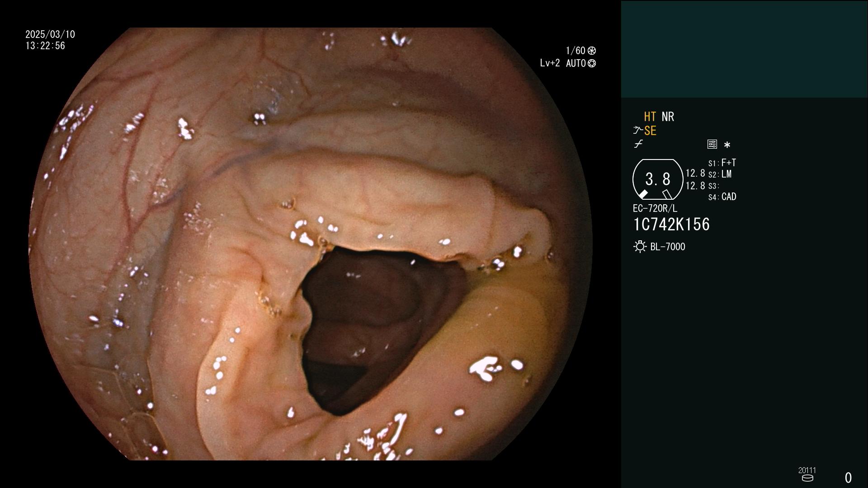Image resolution: width=868 pixels, height=488 pixels.
Task: Toggle the SE enhancement mode
Action: click(650, 131)
